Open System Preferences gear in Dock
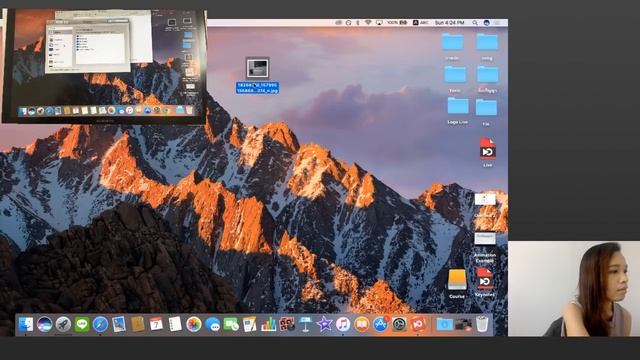The height and width of the screenshot is (360, 640). click(399, 324)
